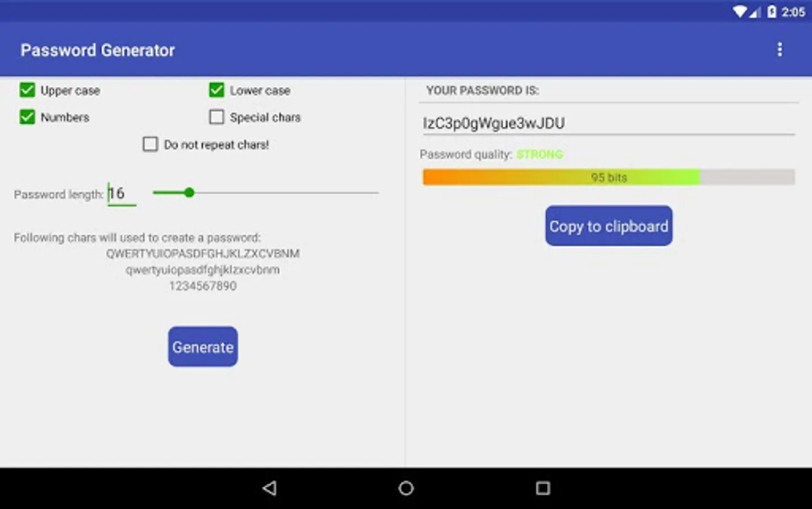The height and width of the screenshot is (509, 812).
Task: Disable the Upper case checkbox
Action: click(27, 90)
